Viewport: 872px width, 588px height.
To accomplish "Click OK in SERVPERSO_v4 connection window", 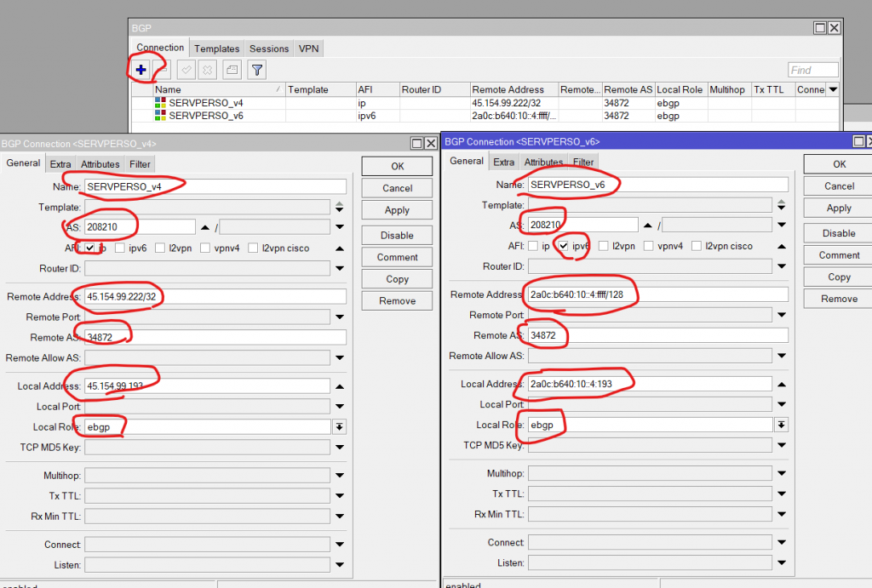I will tap(397, 166).
